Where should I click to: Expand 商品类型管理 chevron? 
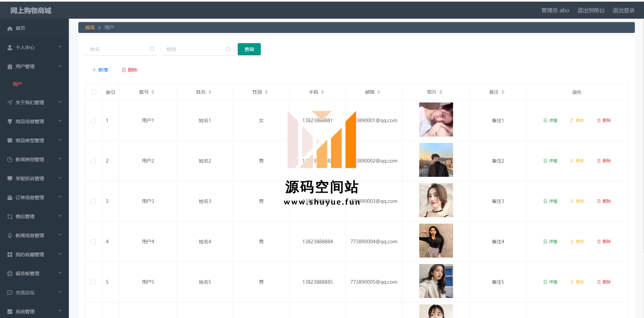pos(60,140)
